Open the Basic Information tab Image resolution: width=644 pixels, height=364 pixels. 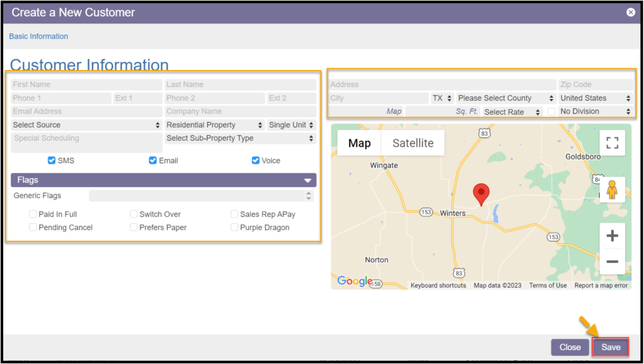[x=38, y=37]
